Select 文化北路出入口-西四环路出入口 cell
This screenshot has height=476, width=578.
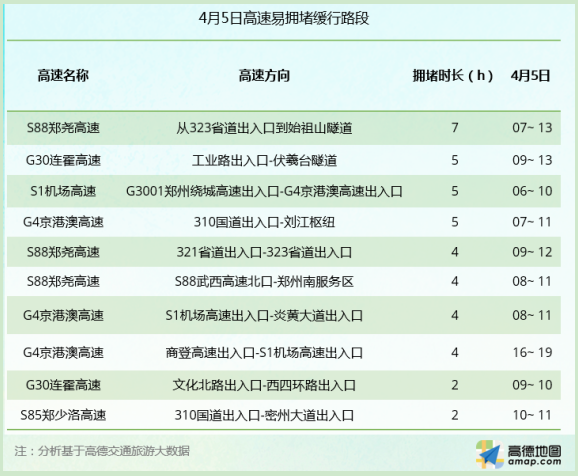(x=264, y=385)
